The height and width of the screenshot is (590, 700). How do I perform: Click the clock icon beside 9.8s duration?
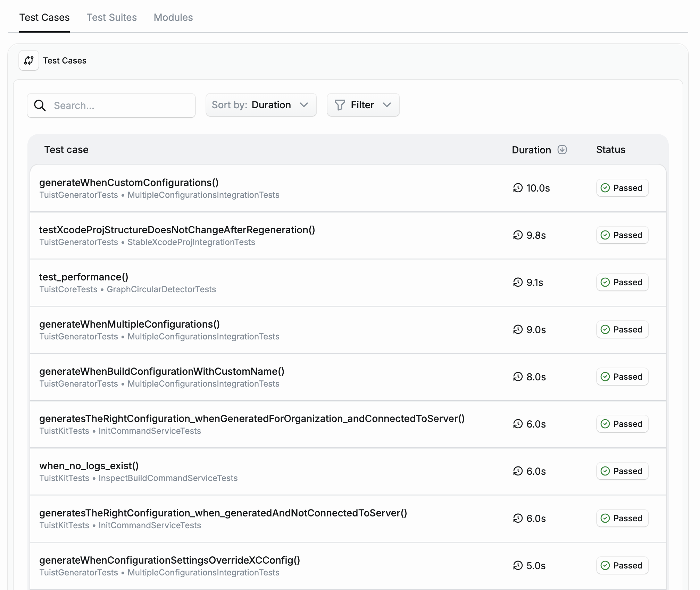click(518, 235)
